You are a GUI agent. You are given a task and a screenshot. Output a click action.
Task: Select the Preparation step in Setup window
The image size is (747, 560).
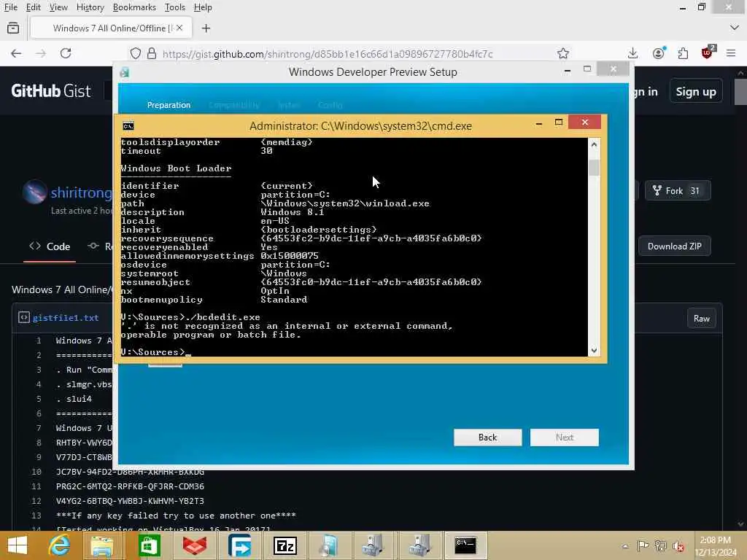point(169,105)
